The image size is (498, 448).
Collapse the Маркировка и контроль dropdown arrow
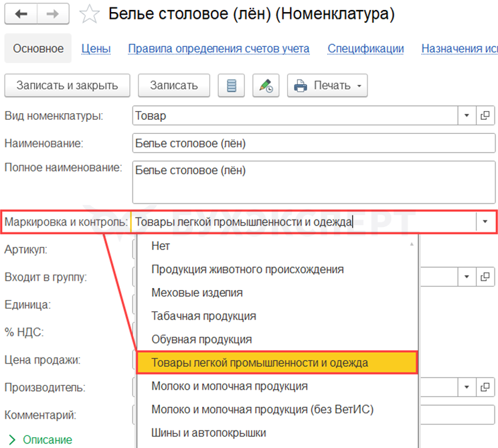[485, 222]
